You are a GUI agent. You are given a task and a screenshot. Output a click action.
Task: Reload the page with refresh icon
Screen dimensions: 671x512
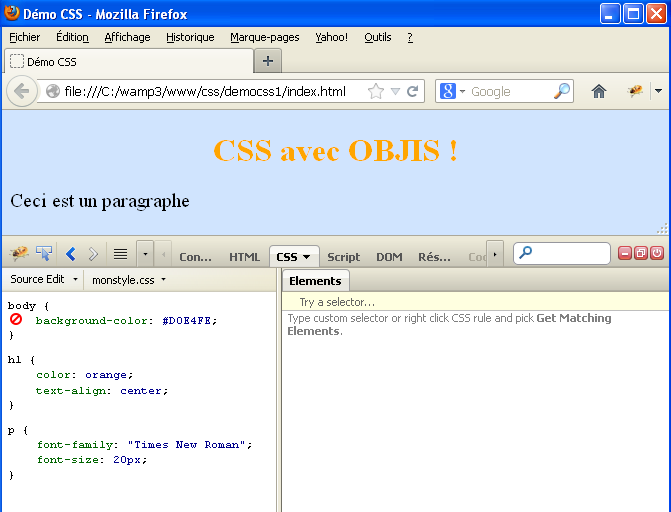pos(413,91)
